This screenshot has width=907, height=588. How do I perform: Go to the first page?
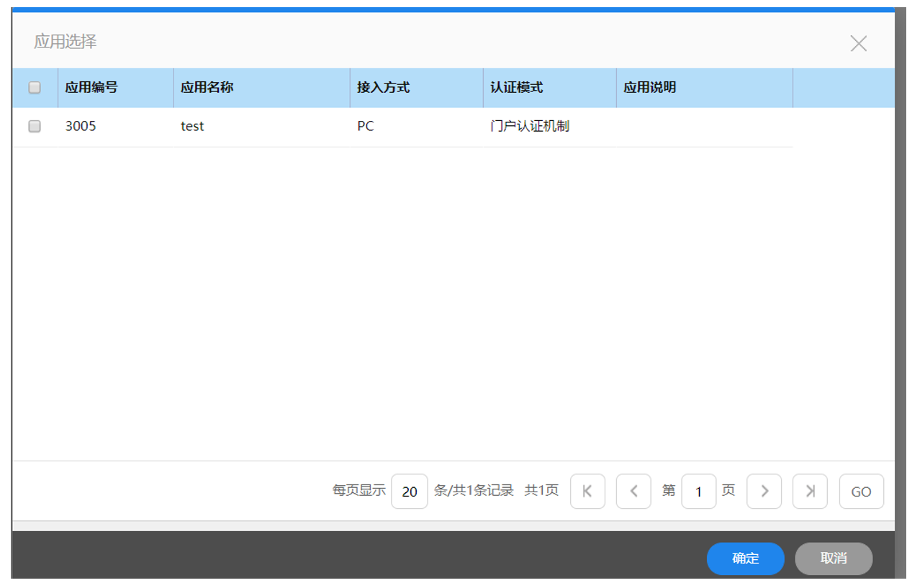pos(587,492)
